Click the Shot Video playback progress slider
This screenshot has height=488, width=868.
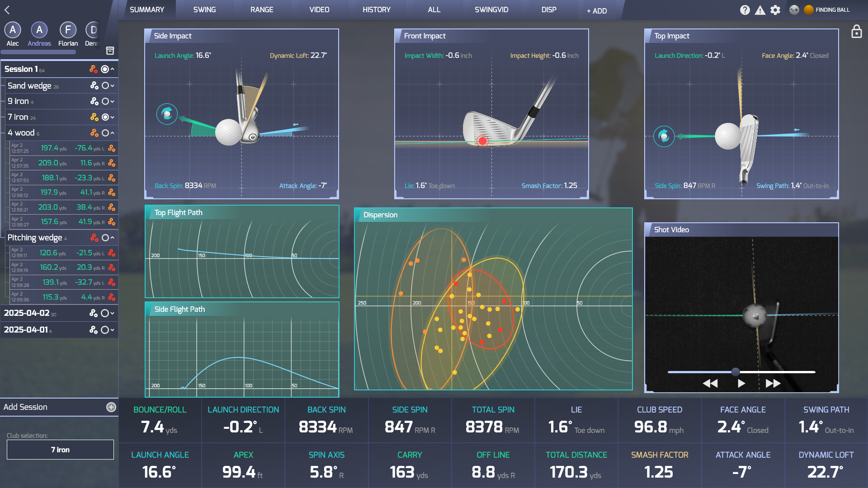coord(736,372)
